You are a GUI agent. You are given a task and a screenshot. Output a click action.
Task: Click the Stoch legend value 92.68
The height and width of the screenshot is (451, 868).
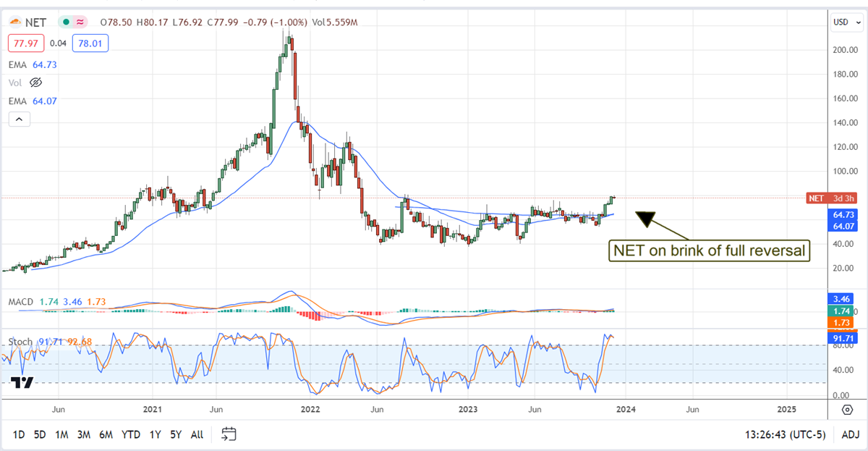81,341
